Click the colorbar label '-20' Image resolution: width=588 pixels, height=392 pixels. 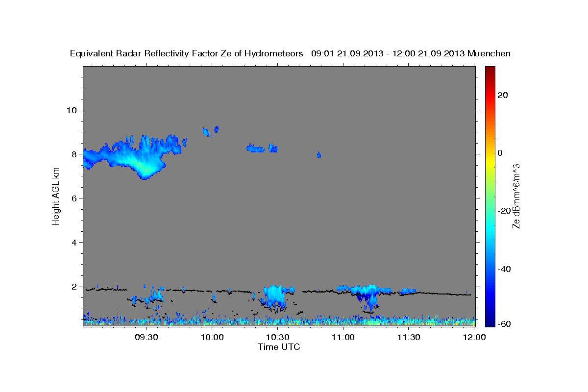(x=504, y=211)
